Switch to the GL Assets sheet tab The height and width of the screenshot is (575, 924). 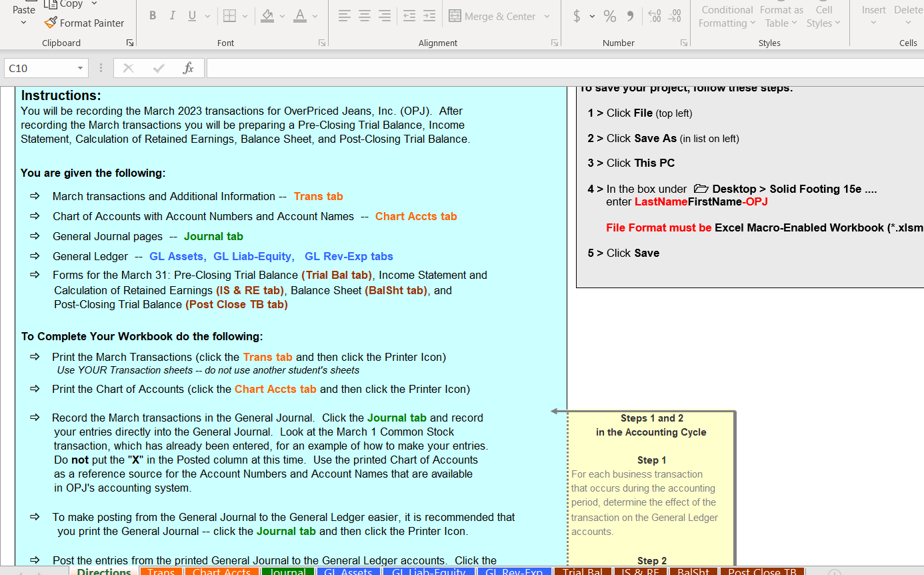click(x=348, y=571)
